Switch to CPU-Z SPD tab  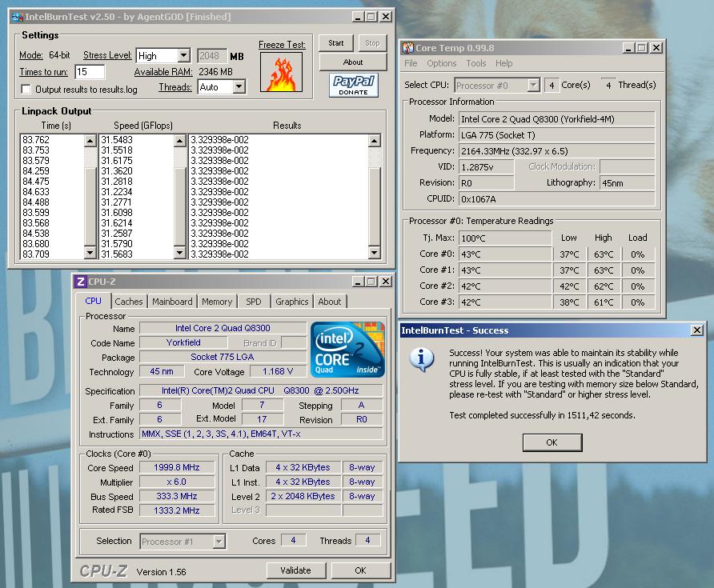click(x=254, y=302)
